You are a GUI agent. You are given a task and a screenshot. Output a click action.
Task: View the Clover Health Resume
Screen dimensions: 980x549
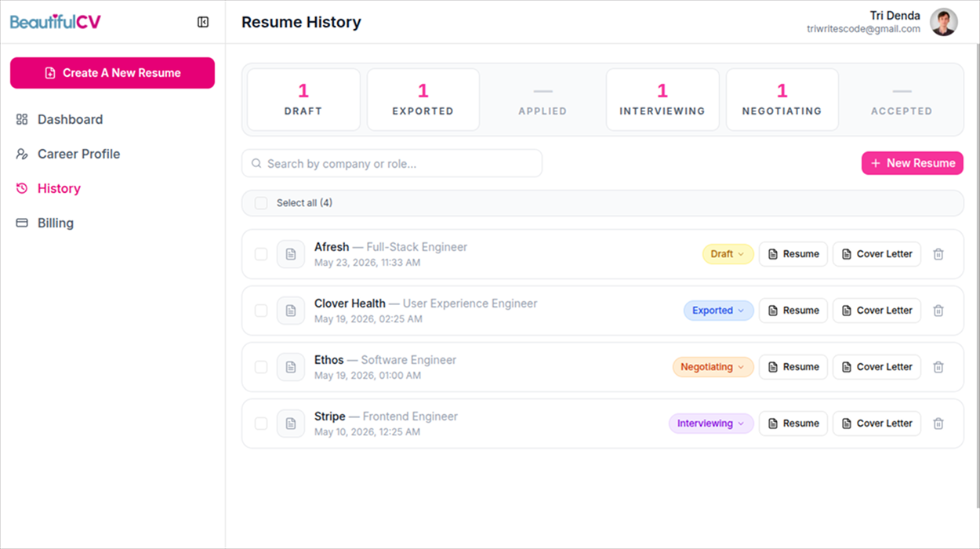(x=793, y=311)
